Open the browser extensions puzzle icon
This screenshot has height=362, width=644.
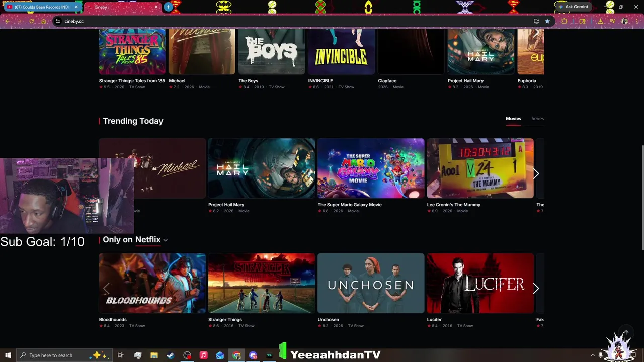(x=565, y=21)
